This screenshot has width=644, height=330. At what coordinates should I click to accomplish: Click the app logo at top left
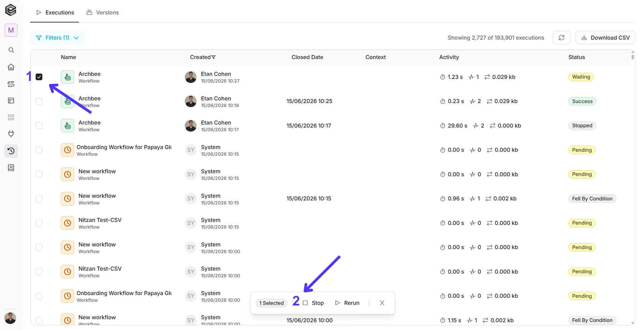pyautogui.click(x=11, y=10)
